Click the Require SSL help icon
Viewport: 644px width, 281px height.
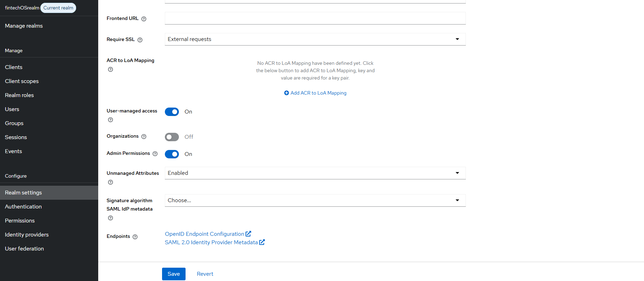pos(140,40)
